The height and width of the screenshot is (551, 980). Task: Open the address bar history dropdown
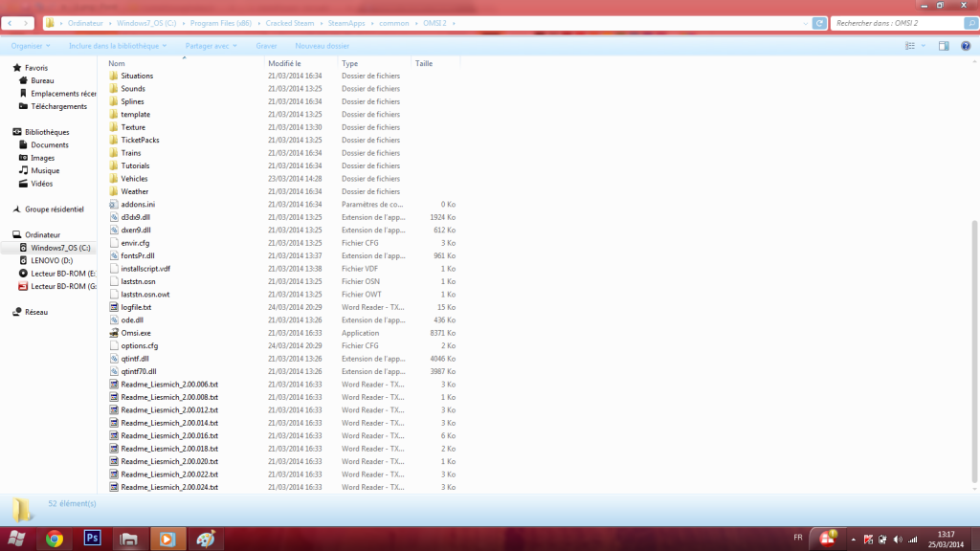coord(806,23)
